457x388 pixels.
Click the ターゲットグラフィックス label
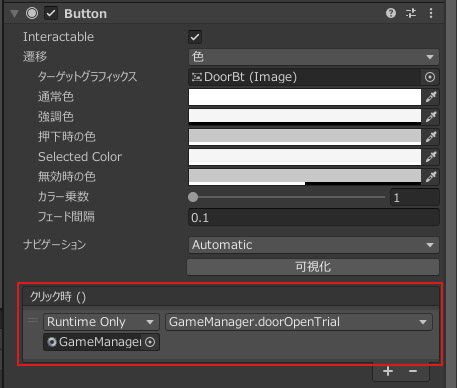tap(87, 77)
